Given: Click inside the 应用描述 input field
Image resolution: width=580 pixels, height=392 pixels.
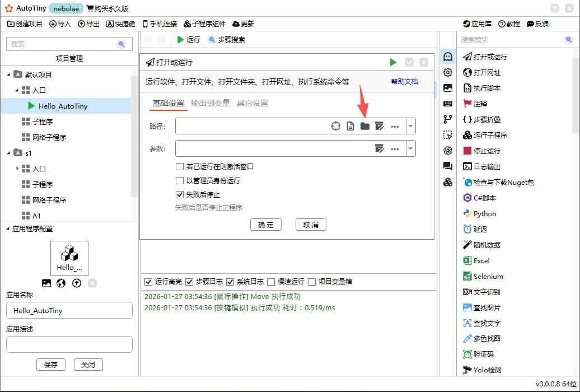Looking at the screenshot, I should pyautogui.click(x=69, y=344).
